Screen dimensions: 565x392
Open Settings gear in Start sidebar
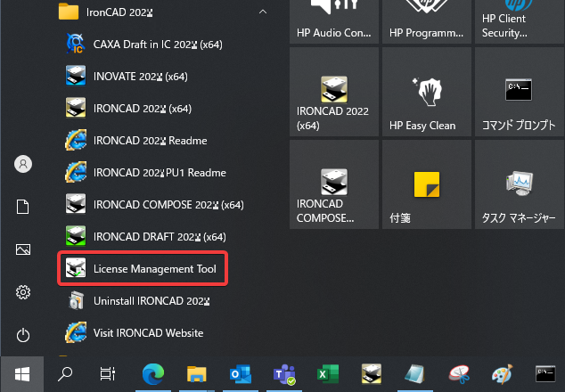(23, 292)
